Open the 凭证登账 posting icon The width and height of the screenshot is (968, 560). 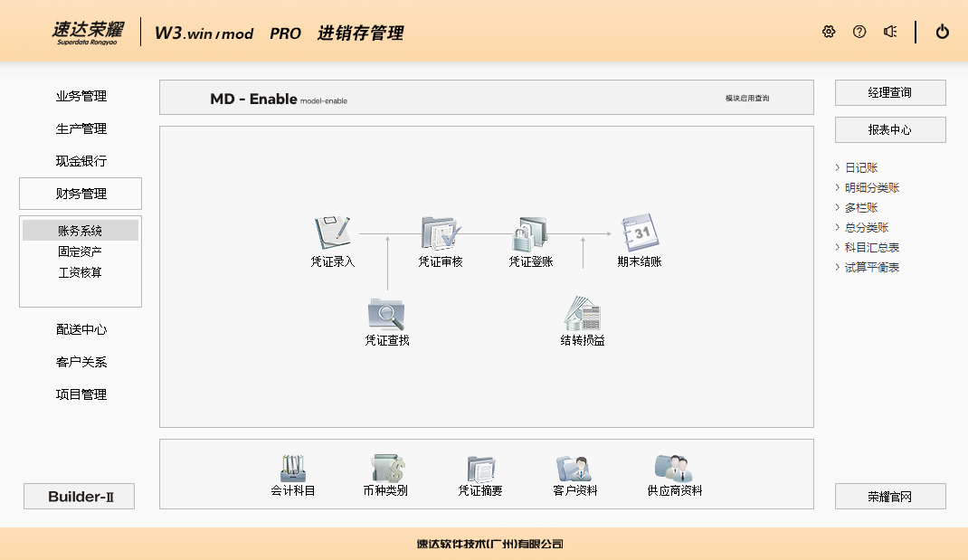pos(530,234)
